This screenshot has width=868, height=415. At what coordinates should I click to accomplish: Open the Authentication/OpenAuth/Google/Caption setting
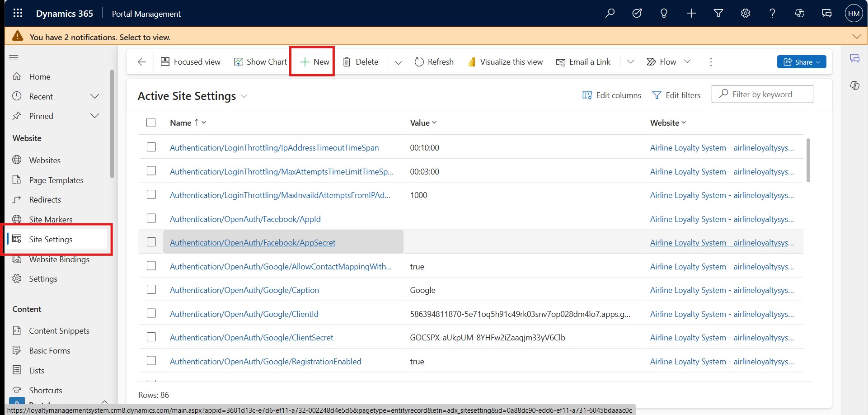(x=244, y=290)
